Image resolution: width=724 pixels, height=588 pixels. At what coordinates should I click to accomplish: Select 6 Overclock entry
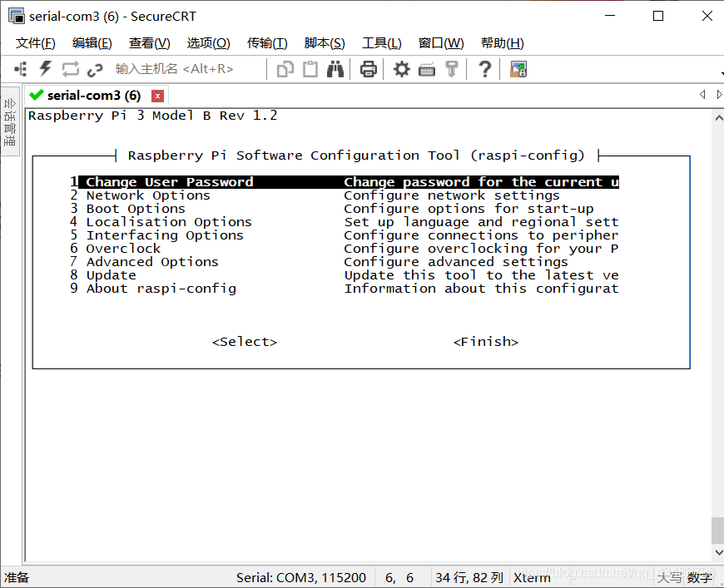click(344, 249)
